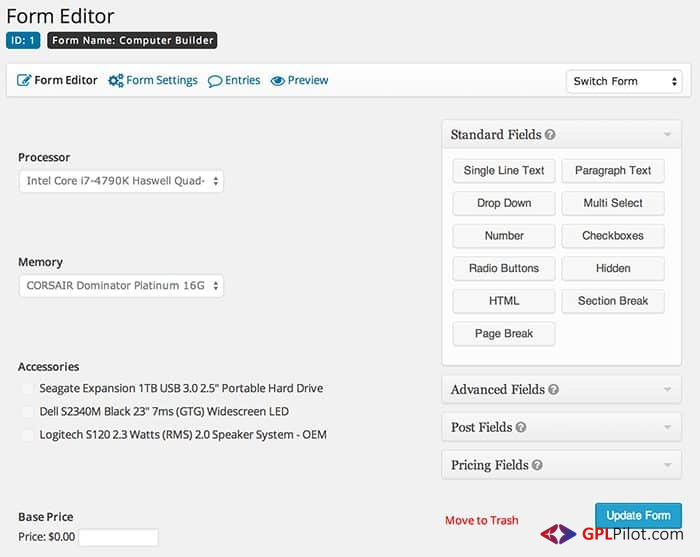
Task: Click the Form Settings gears icon
Action: tap(116, 80)
